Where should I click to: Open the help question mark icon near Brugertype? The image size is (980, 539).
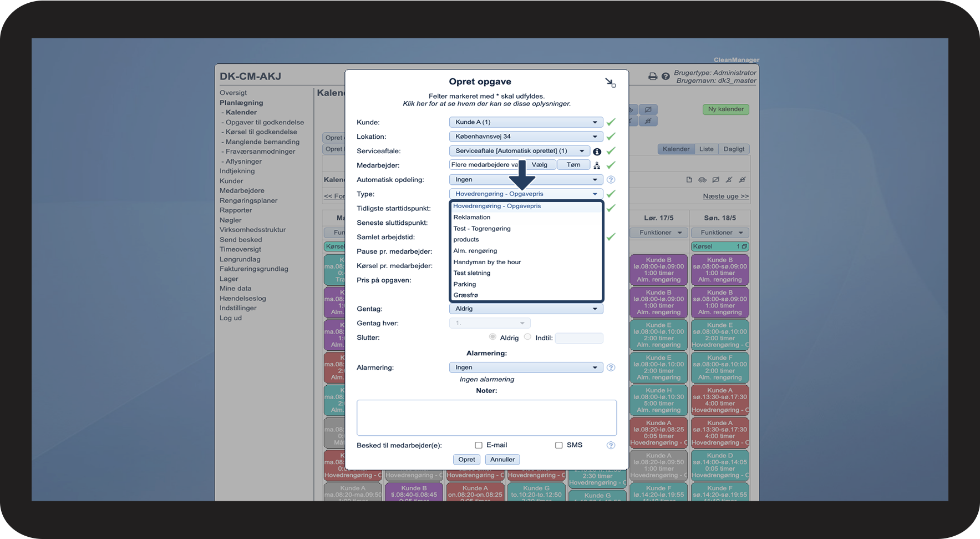click(x=666, y=77)
